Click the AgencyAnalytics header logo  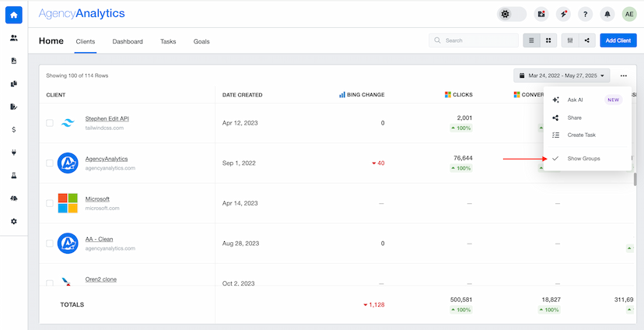pyautogui.click(x=82, y=13)
